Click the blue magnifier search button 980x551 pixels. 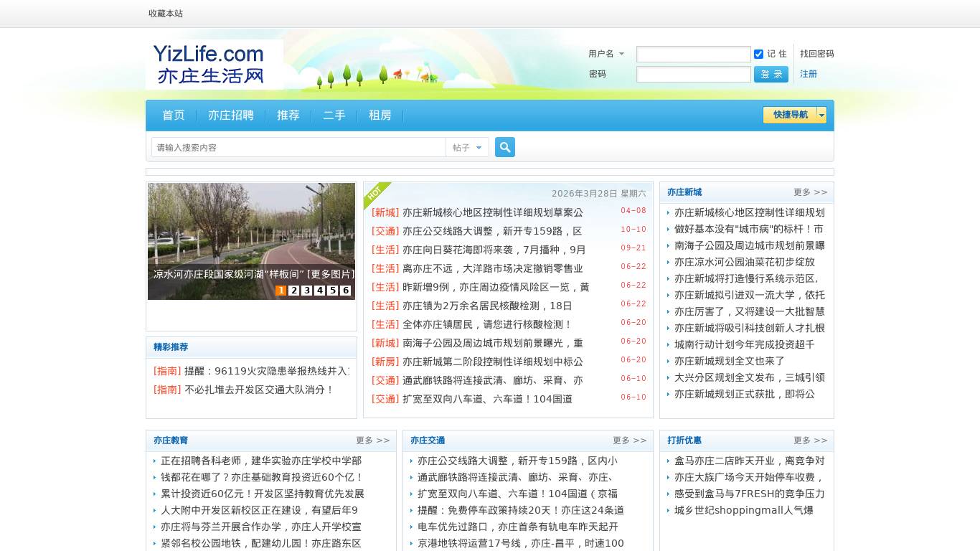505,147
